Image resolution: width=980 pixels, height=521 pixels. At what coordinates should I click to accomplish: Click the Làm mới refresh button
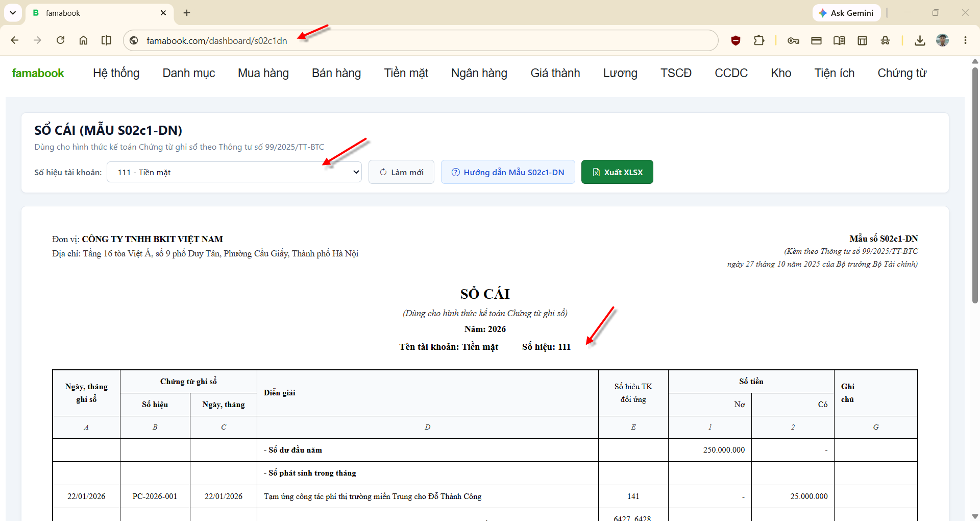pos(401,172)
